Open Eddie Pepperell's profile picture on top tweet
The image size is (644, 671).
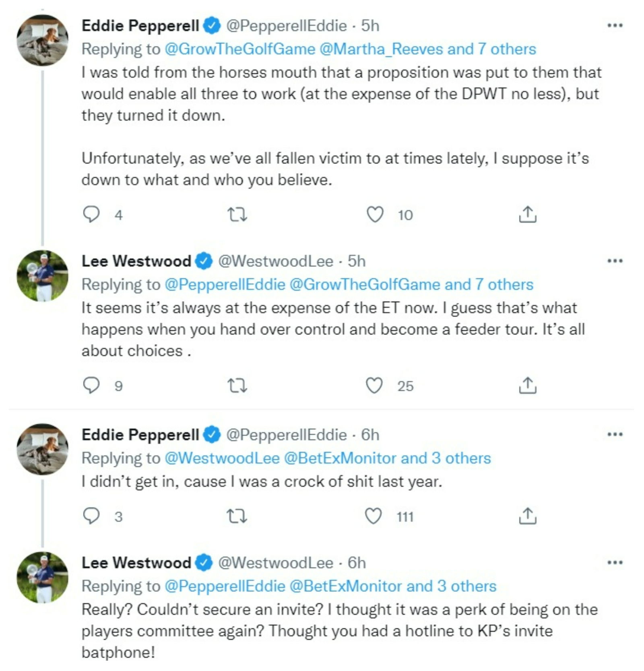43,40
